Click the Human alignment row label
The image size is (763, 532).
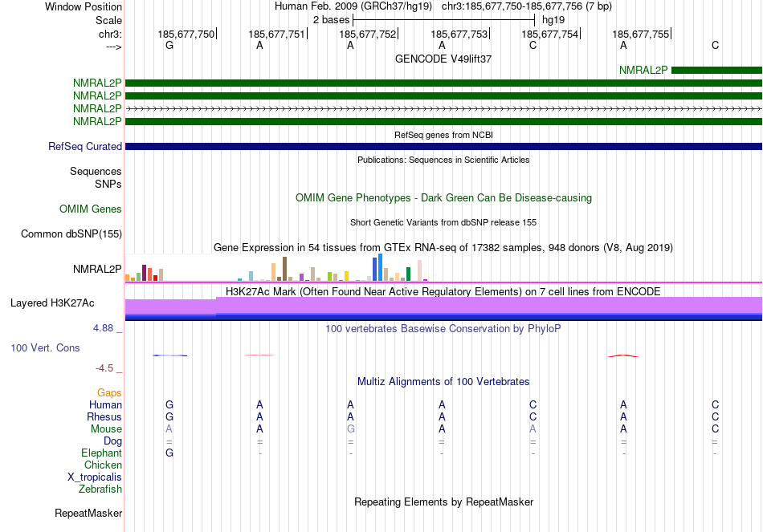[x=105, y=404]
